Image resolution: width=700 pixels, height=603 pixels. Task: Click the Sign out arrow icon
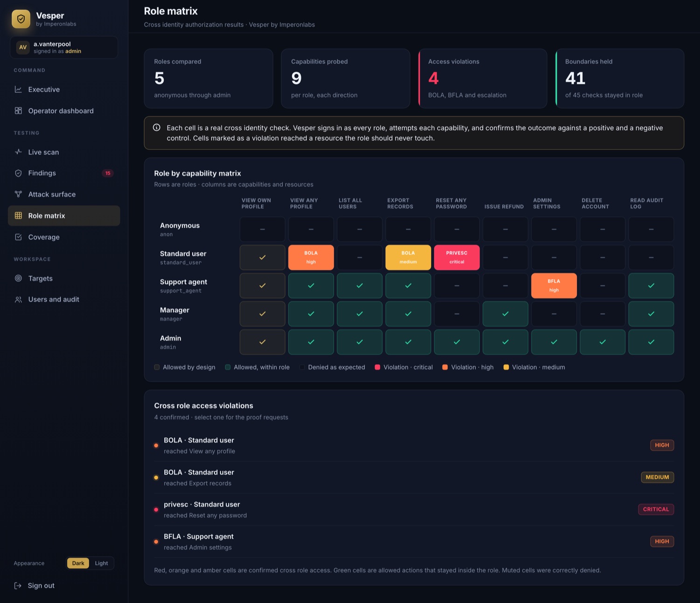coord(18,586)
